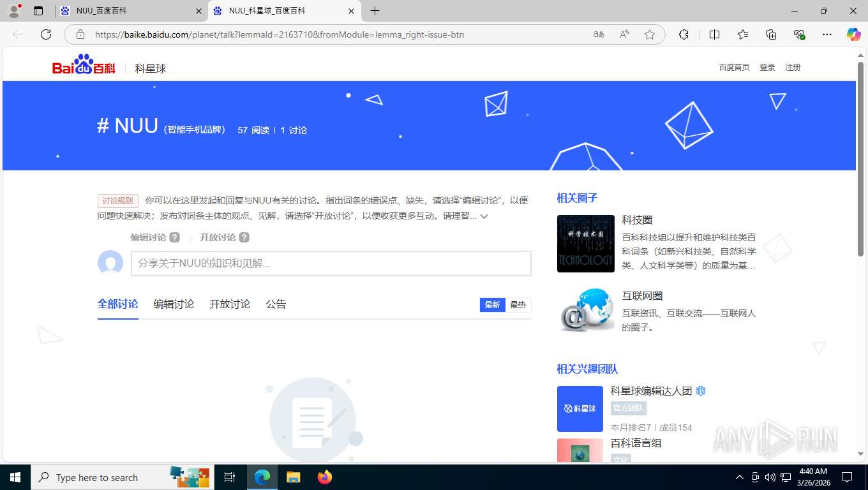Screen dimensions: 868x490
Task: Open Task View on taskbar
Action: pos(230,477)
